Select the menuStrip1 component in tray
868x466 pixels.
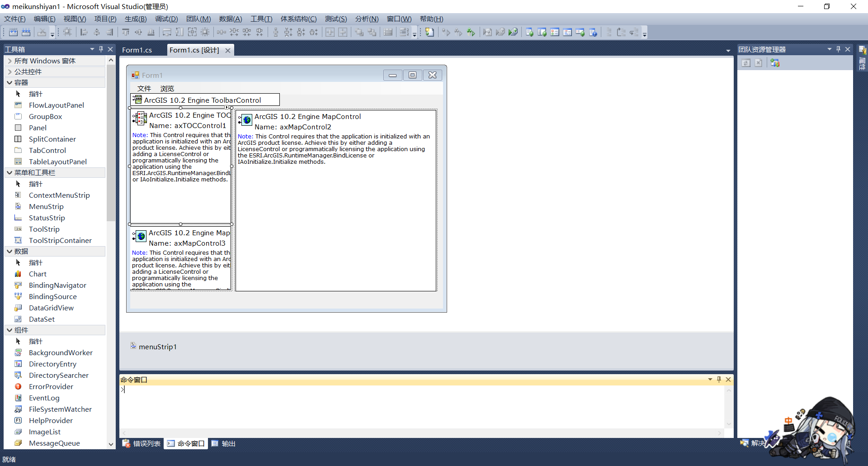(x=154, y=347)
